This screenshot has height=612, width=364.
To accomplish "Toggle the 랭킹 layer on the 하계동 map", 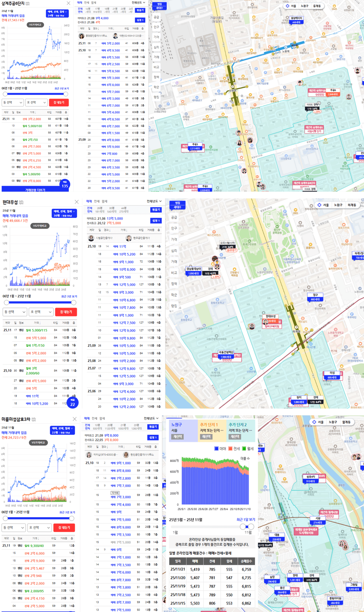I will coord(174,306).
